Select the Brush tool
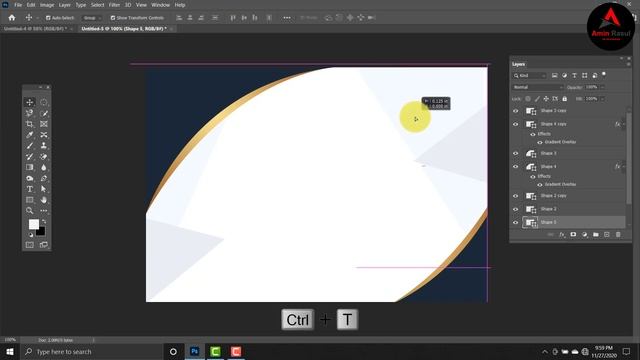The width and height of the screenshot is (640, 360). 29,146
